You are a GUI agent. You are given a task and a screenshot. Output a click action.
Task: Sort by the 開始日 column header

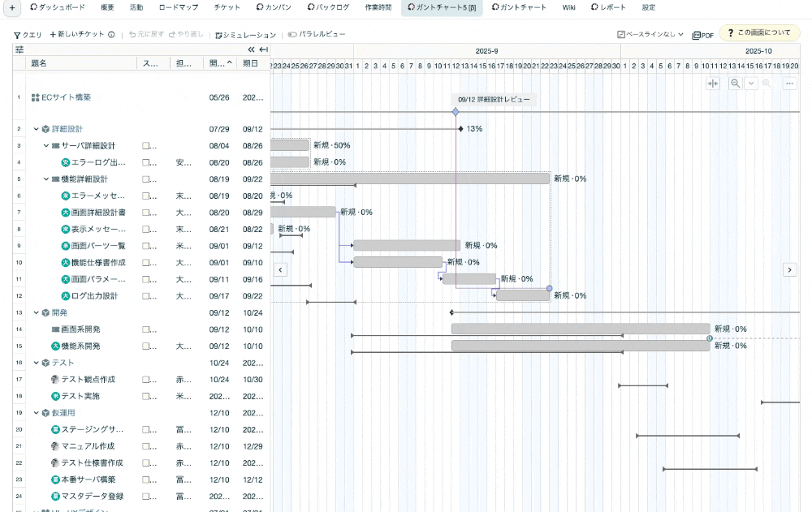(x=220, y=63)
